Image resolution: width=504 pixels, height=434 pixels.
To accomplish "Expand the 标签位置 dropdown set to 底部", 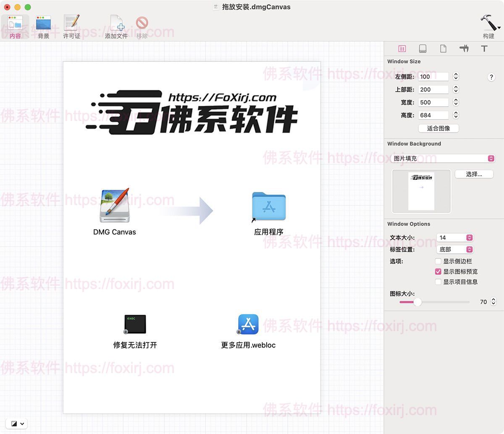I will click(455, 250).
